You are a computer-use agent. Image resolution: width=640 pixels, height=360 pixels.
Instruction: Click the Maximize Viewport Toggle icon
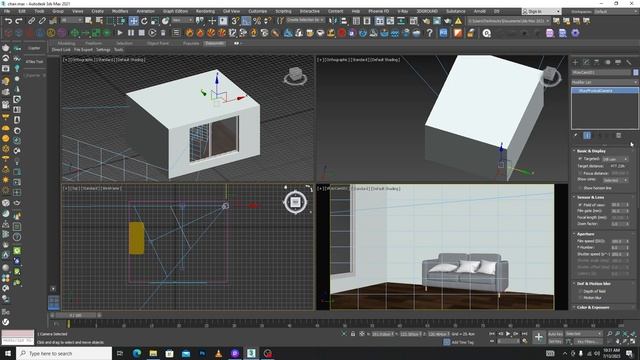632,341
